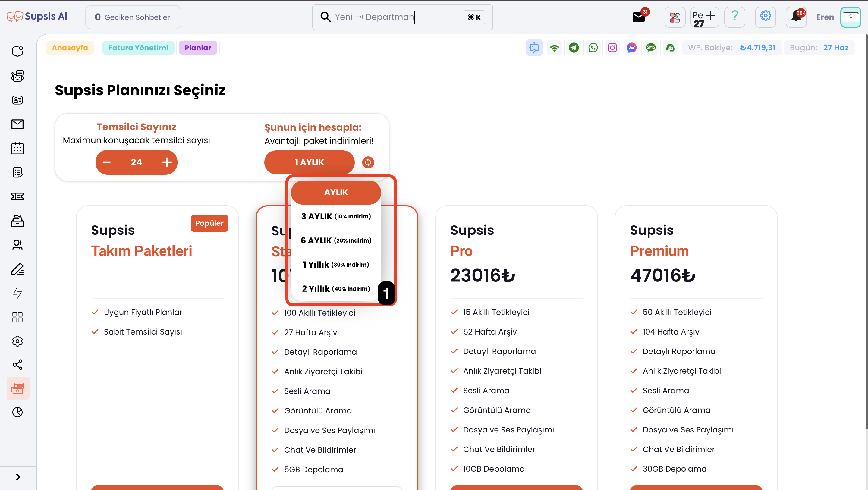868x490 pixels.
Task: Select 3 AYLIK (10% indirim) option
Action: (336, 216)
